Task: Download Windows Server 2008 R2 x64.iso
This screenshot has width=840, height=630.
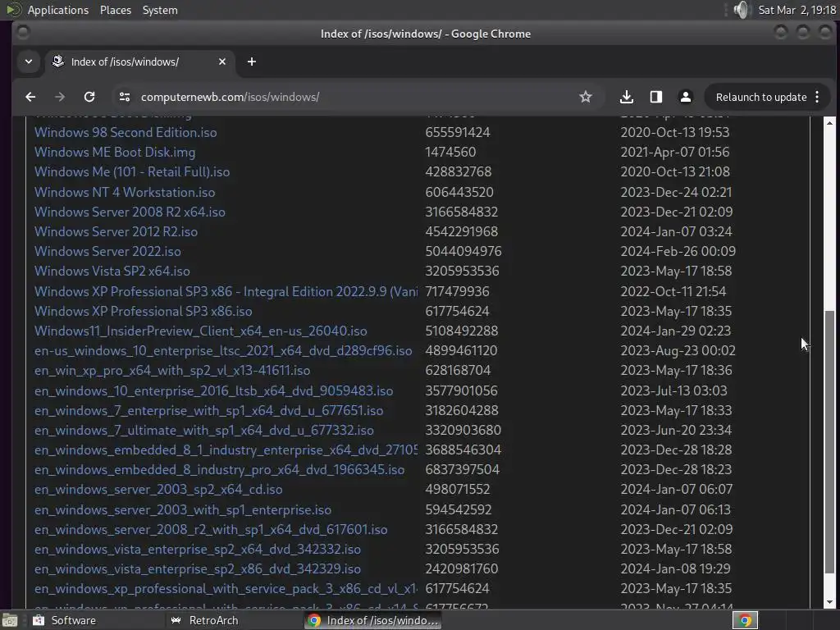Action: point(130,212)
